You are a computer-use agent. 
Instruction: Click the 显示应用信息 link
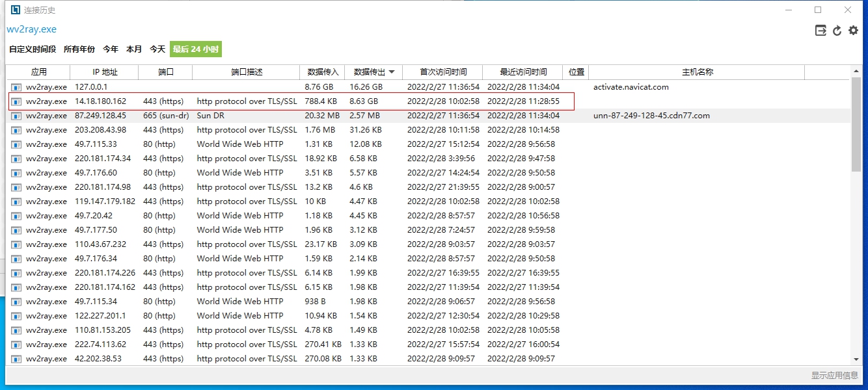(834, 376)
